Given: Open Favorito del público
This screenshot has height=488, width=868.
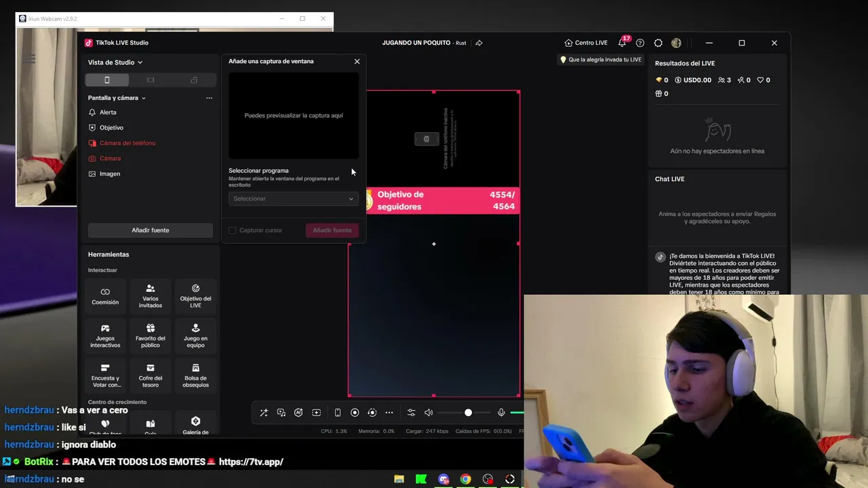Looking at the screenshot, I should click(151, 336).
